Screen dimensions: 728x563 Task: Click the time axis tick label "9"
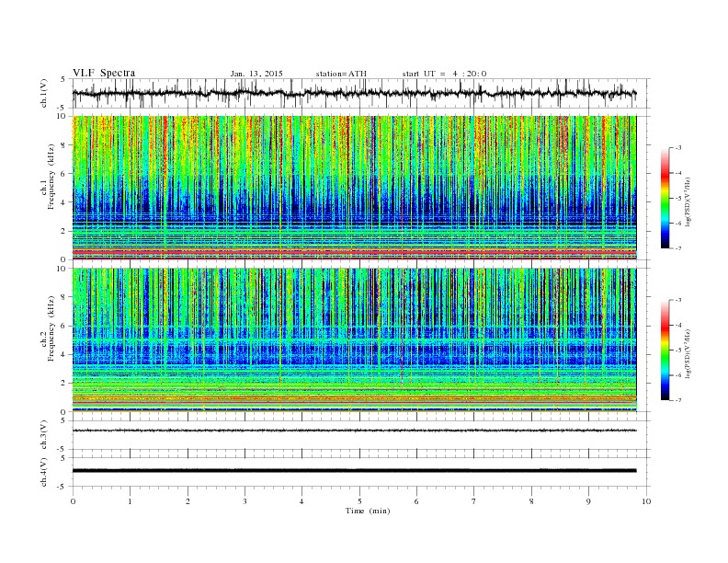tap(588, 501)
